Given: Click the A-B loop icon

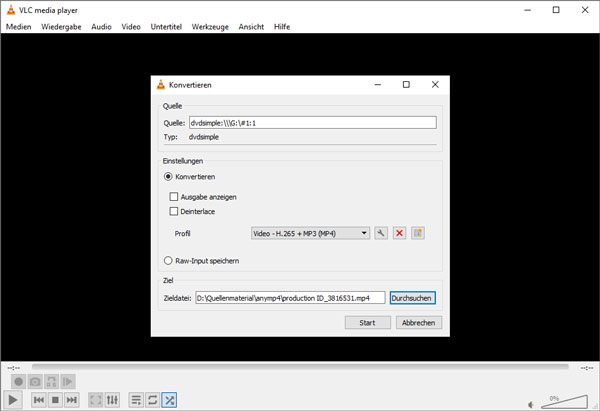Looking at the screenshot, I should pos(51,382).
